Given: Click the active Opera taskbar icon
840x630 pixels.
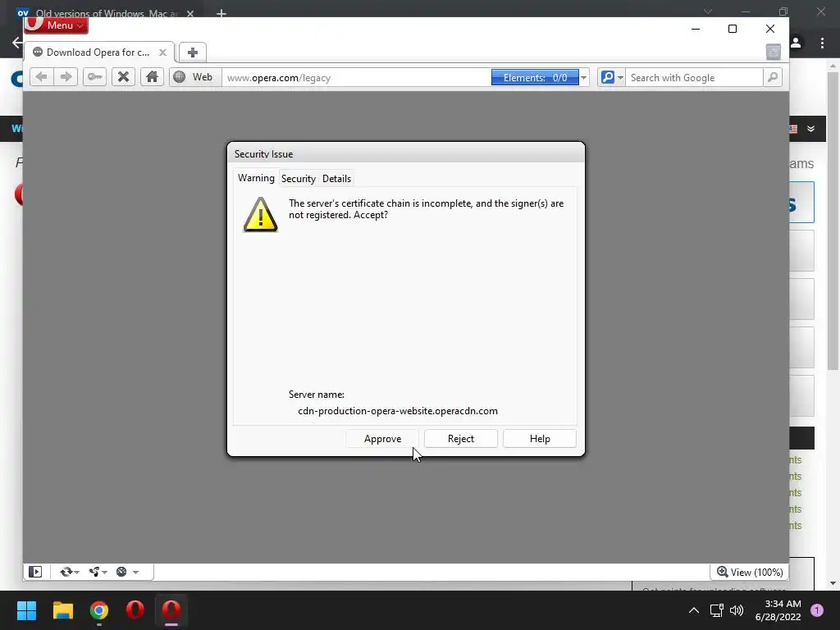Looking at the screenshot, I should coord(171,610).
